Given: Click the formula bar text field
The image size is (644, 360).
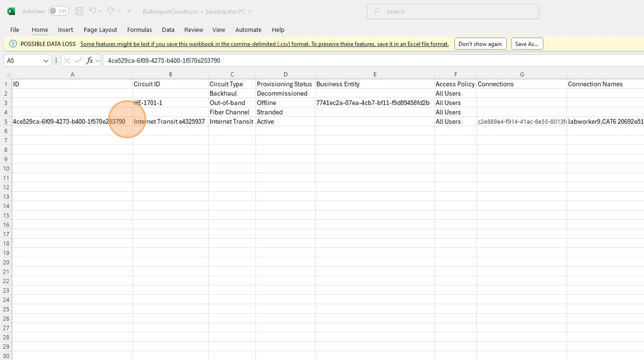Looking at the screenshot, I should pos(373,61).
